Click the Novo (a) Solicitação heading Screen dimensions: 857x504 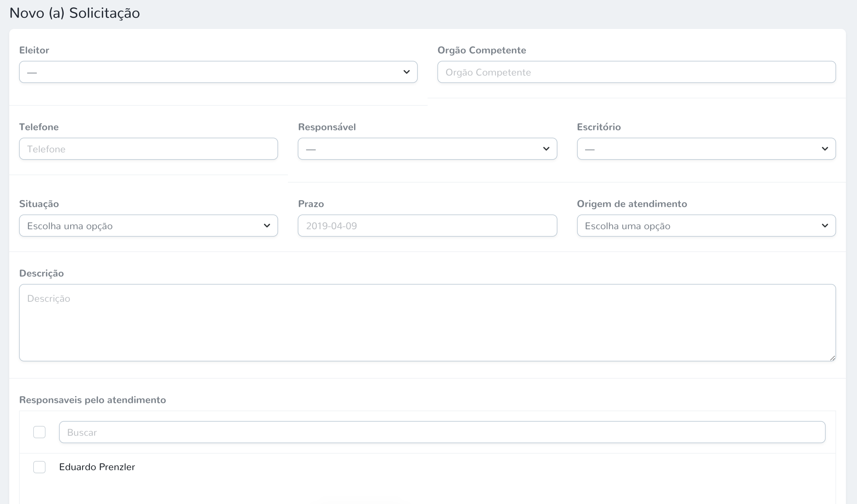click(x=74, y=13)
